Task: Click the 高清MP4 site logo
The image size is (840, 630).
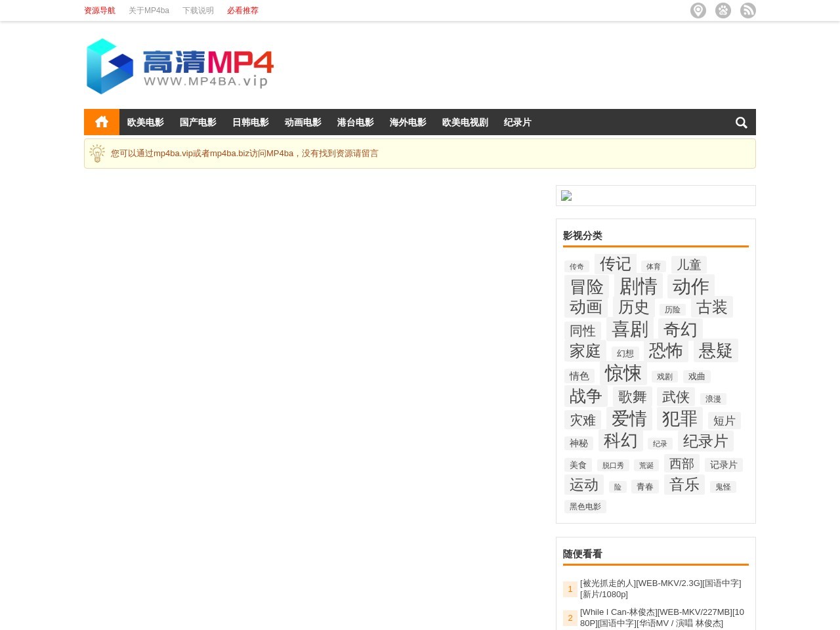Action: [180, 66]
